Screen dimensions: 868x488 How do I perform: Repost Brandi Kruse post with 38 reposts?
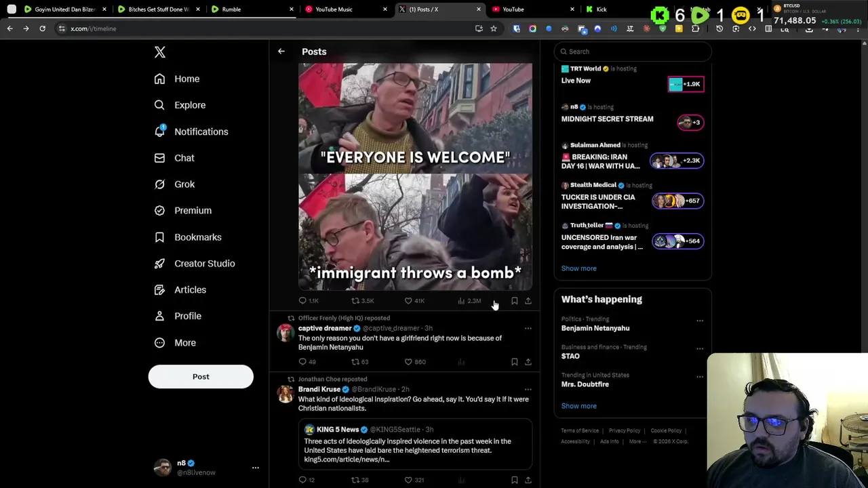coord(359,480)
